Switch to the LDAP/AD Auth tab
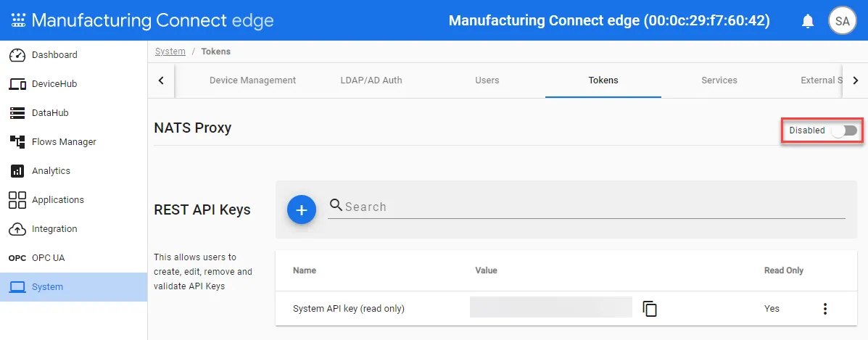 pos(371,80)
